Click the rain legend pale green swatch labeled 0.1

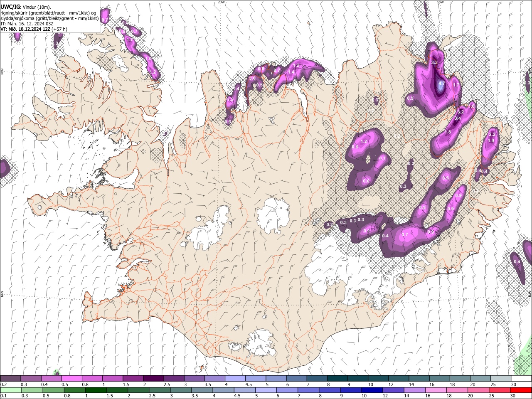pyautogui.click(x=11, y=390)
